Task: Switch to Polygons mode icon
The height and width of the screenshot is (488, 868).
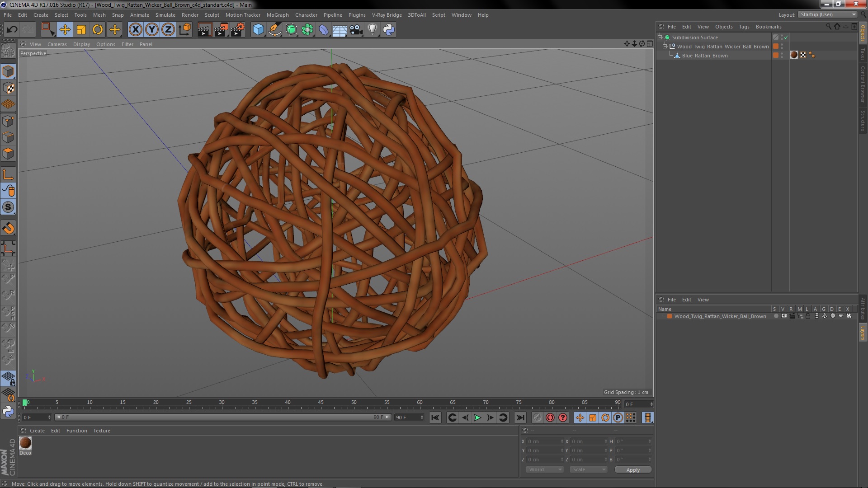Action: click(x=8, y=154)
